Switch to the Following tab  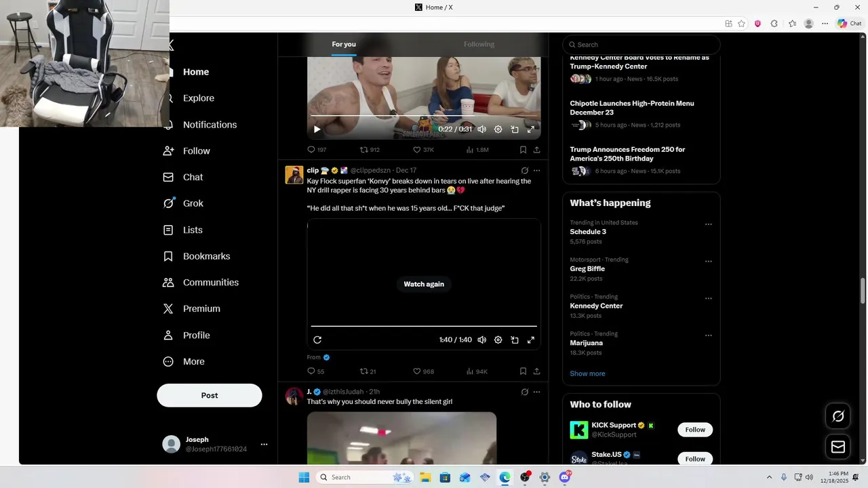[479, 45]
